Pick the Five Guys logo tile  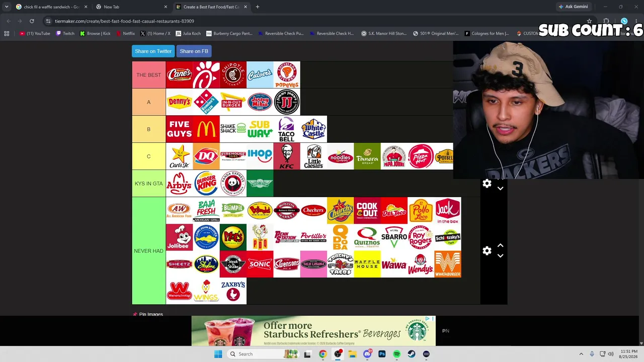[180, 129]
